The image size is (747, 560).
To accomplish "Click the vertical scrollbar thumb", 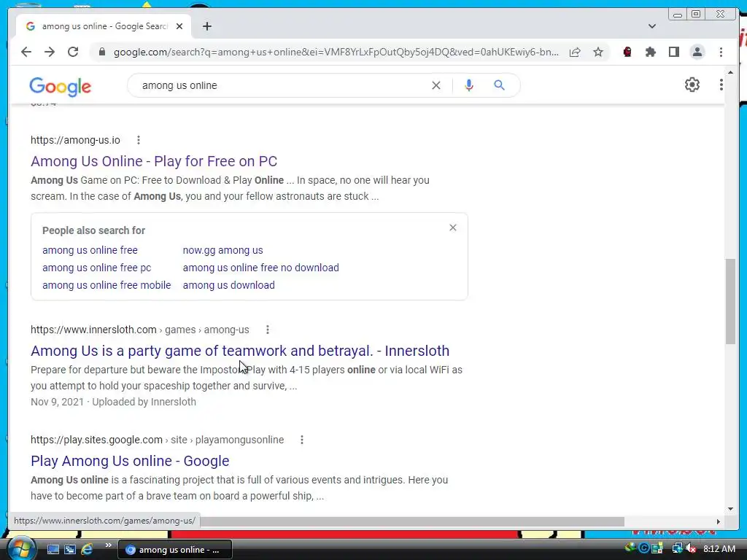I will 730,301.
